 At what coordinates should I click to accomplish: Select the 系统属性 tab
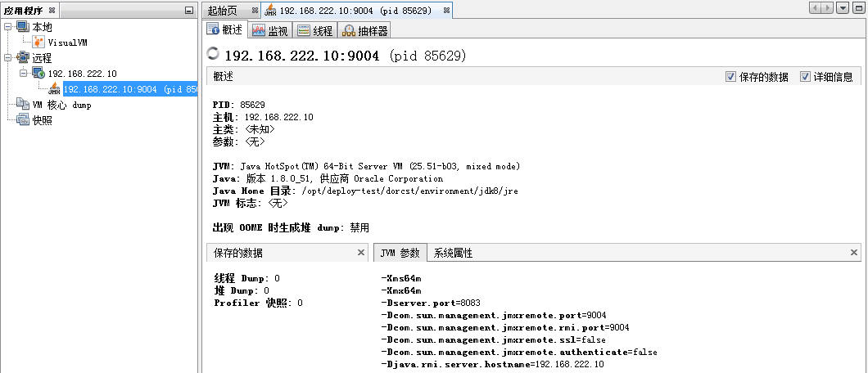coord(454,253)
